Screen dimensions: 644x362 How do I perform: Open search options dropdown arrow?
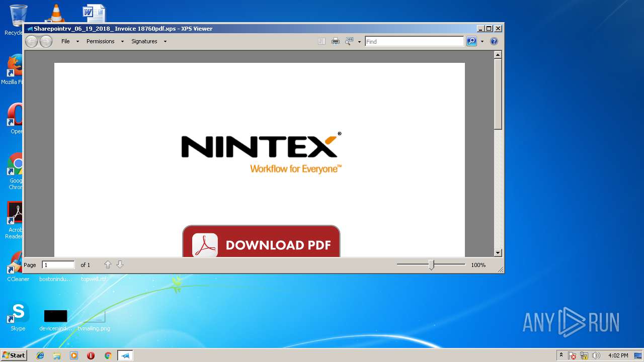click(482, 42)
